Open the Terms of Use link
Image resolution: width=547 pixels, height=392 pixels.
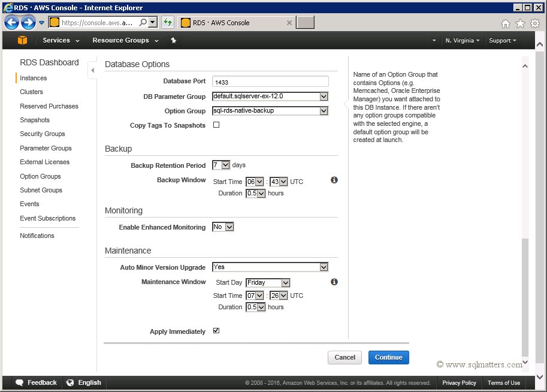(x=504, y=383)
